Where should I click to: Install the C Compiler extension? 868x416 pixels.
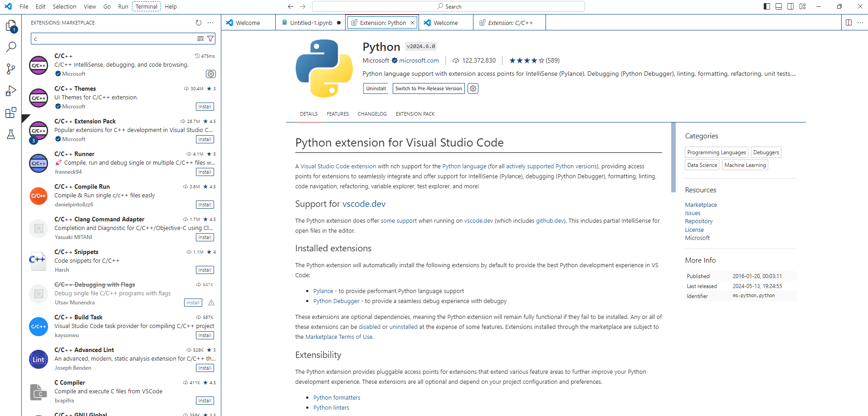[x=205, y=401]
